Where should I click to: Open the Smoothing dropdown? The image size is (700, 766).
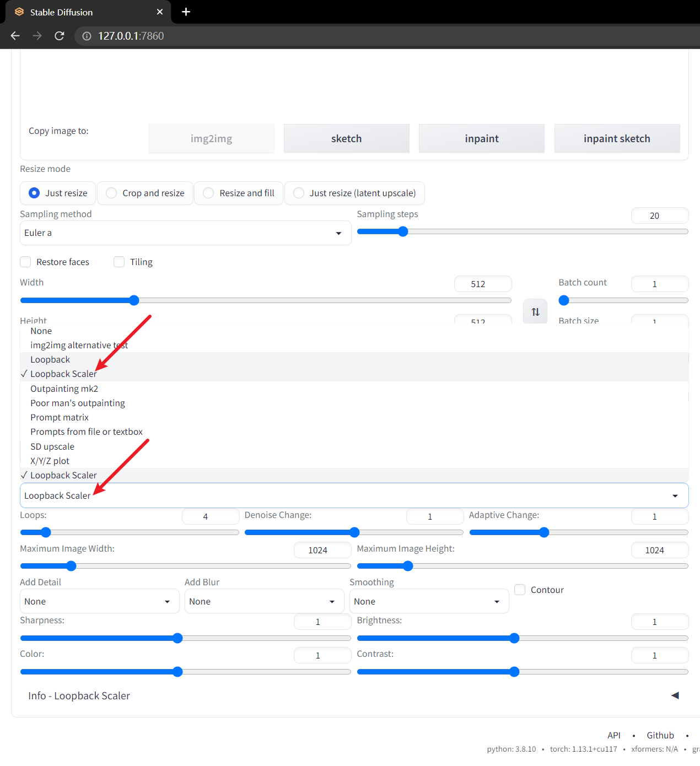[x=429, y=601]
